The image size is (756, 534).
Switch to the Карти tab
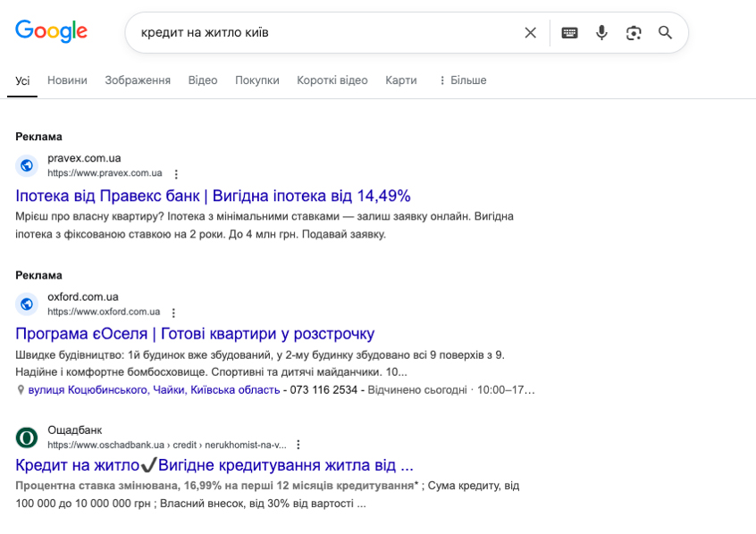tap(400, 80)
